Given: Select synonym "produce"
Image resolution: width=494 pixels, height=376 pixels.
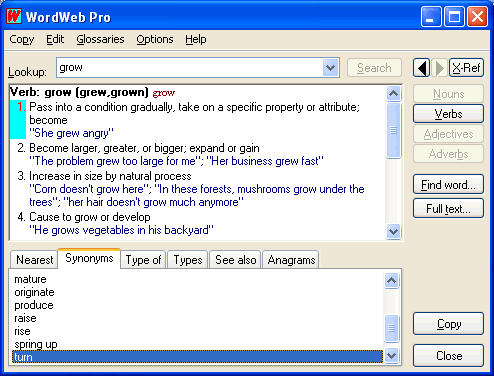Looking at the screenshot, I should (x=34, y=305).
